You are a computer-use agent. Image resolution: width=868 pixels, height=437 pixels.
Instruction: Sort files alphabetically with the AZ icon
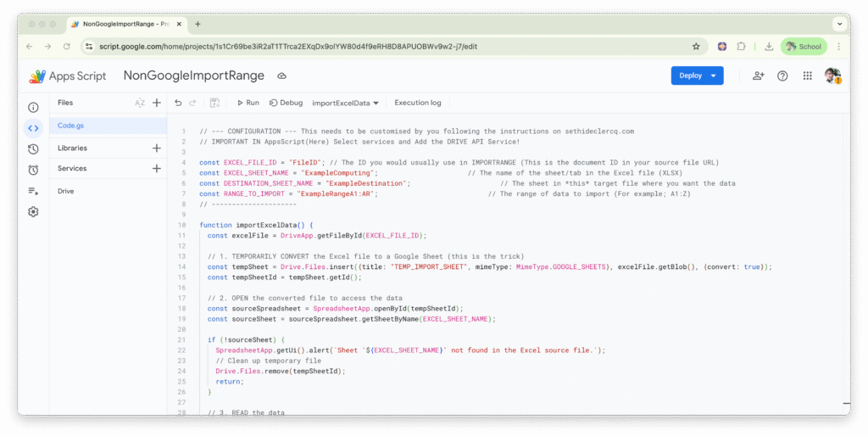[140, 103]
